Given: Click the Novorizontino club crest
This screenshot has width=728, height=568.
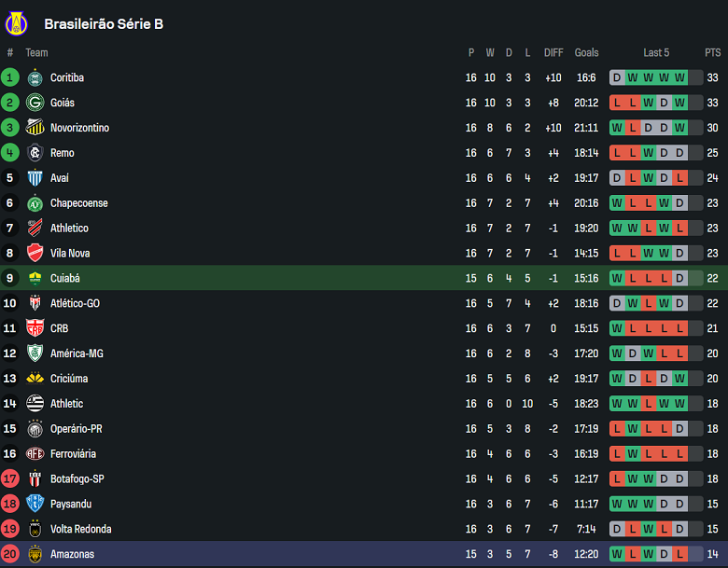Looking at the screenshot, I should (x=35, y=128).
